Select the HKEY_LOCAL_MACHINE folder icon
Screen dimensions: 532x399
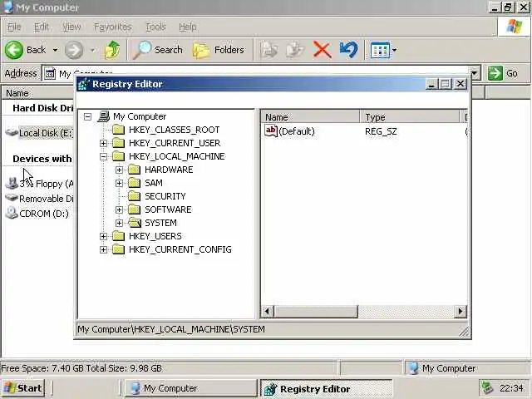tap(118, 156)
